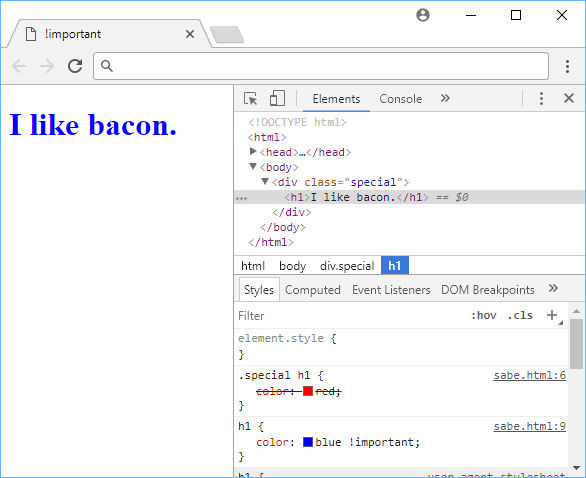The height and width of the screenshot is (478, 586).
Task: Toggle the device toolbar icon
Action: tap(277, 99)
